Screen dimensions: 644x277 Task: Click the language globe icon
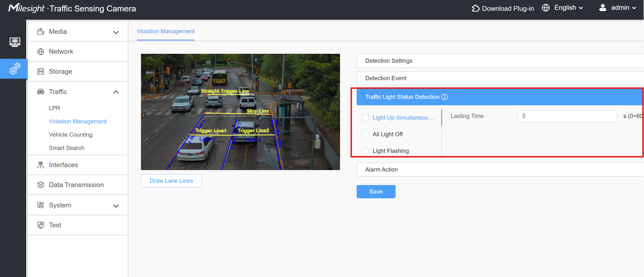(546, 8)
